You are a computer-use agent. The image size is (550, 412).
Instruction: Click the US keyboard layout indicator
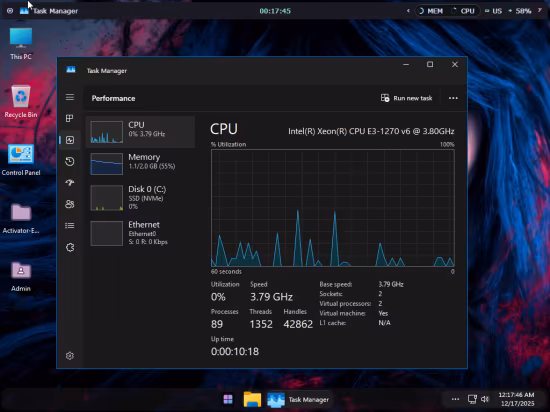pos(494,11)
